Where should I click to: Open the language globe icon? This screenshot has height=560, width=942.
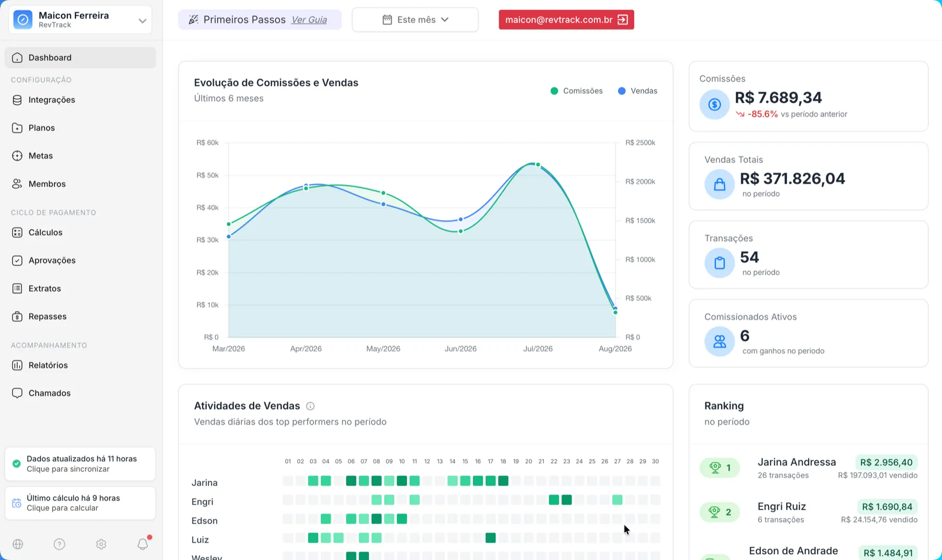click(x=18, y=544)
